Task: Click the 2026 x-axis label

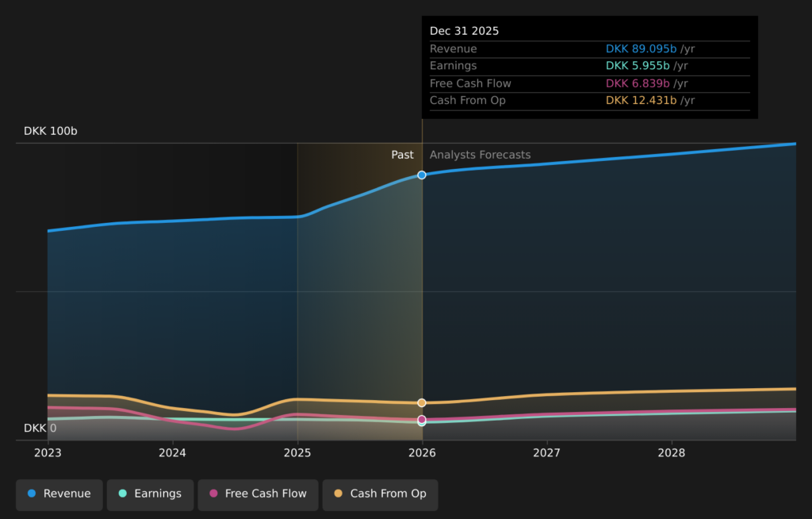Action: tap(422, 452)
